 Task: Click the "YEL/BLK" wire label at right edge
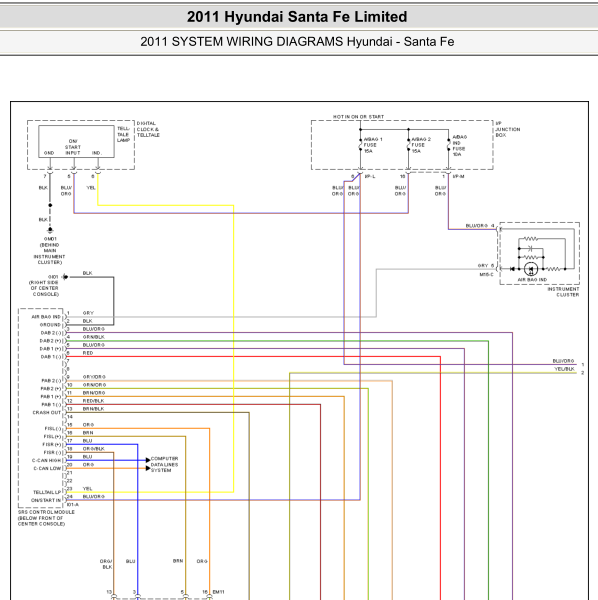pos(564,369)
